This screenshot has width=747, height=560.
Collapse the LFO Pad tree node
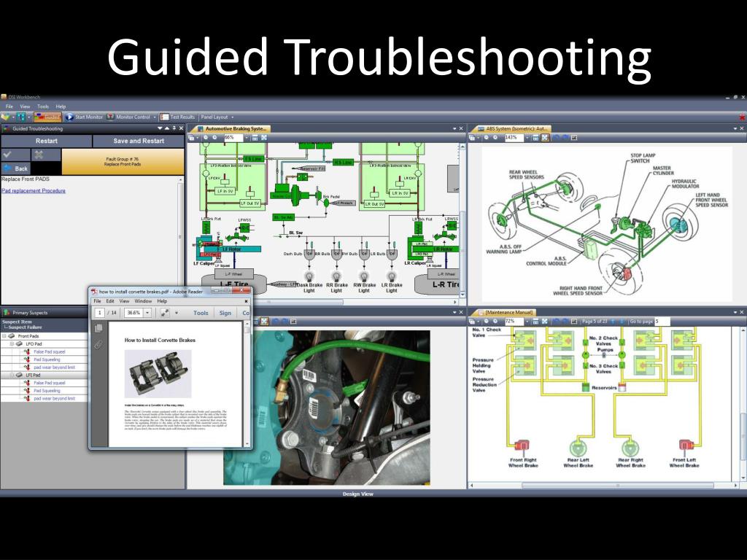pos(12,344)
